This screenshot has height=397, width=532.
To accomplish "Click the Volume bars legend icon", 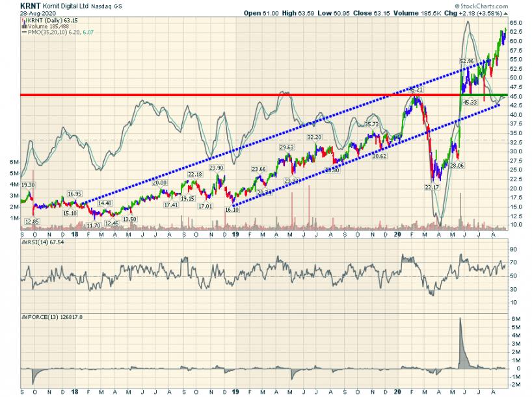I will pyautogui.click(x=23, y=27).
